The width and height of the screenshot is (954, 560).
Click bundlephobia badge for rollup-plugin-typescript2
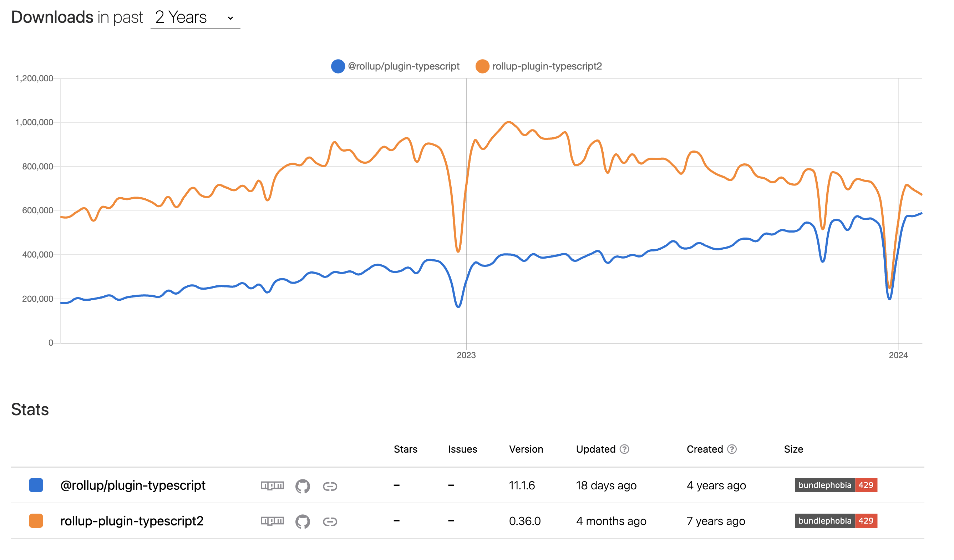click(x=836, y=521)
